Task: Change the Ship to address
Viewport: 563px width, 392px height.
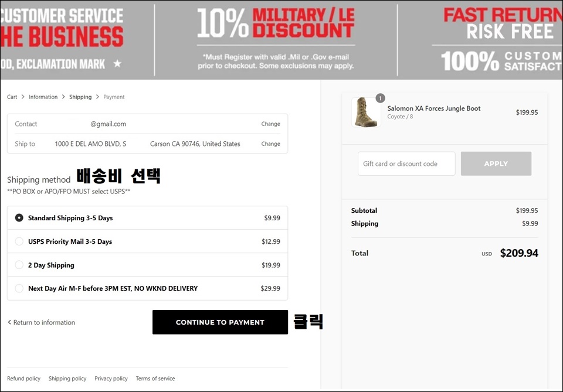Action: (271, 144)
